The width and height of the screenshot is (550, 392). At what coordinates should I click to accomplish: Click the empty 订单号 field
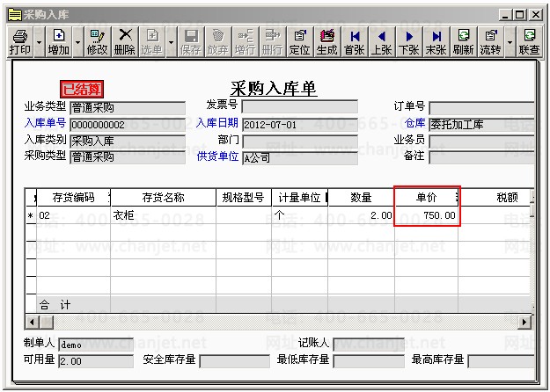482,108
